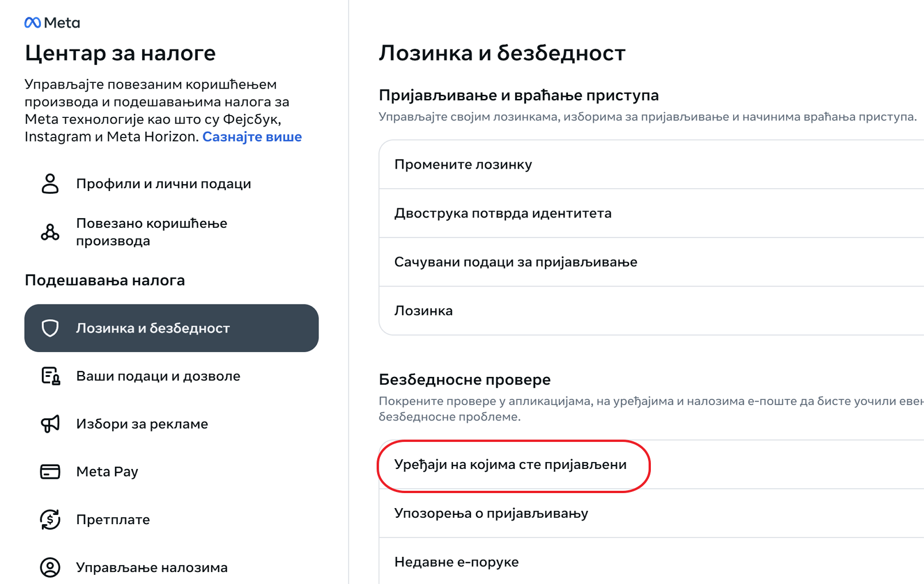This screenshot has width=924, height=584.
Task: Click the card icon next to Meta Pay
Action: coord(50,472)
